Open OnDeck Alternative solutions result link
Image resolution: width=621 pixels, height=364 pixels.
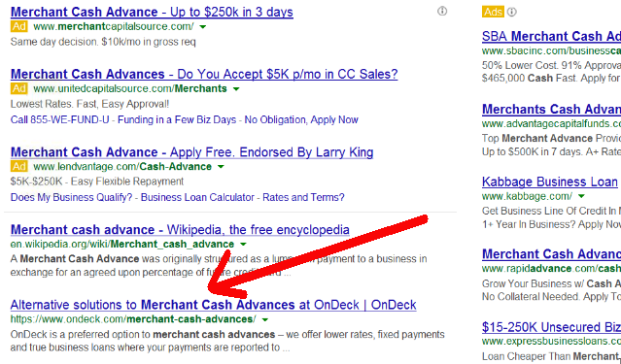[213, 305]
